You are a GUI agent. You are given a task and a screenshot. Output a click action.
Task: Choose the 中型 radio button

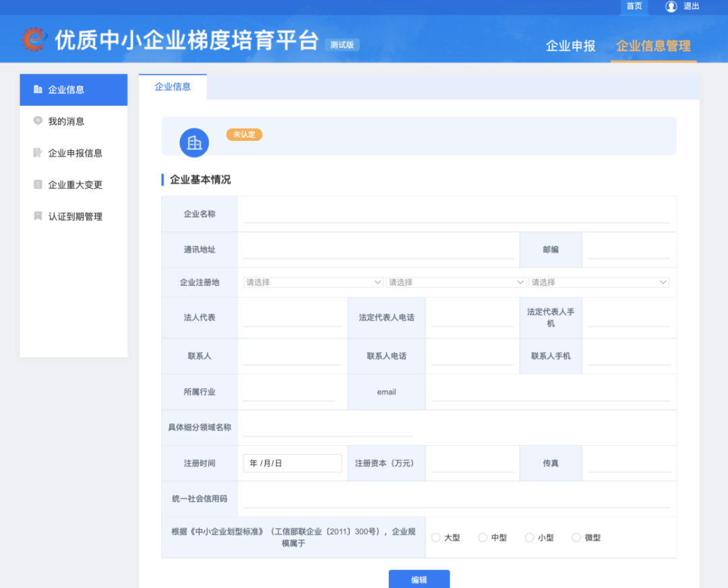click(483, 537)
